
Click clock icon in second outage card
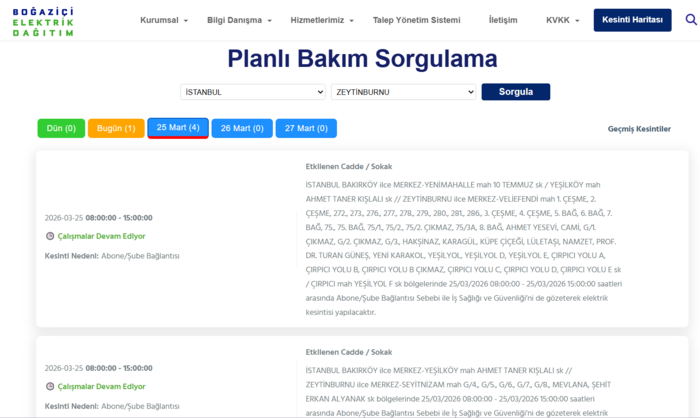click(x=50, y=386)
